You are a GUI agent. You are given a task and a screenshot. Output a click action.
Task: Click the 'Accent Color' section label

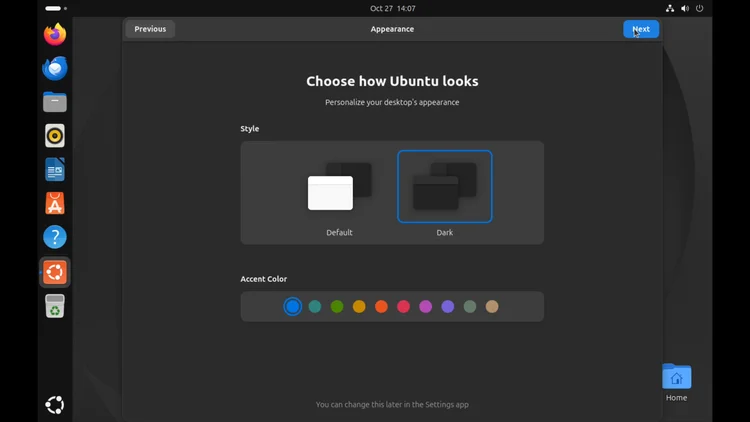[x=264, y=279]
